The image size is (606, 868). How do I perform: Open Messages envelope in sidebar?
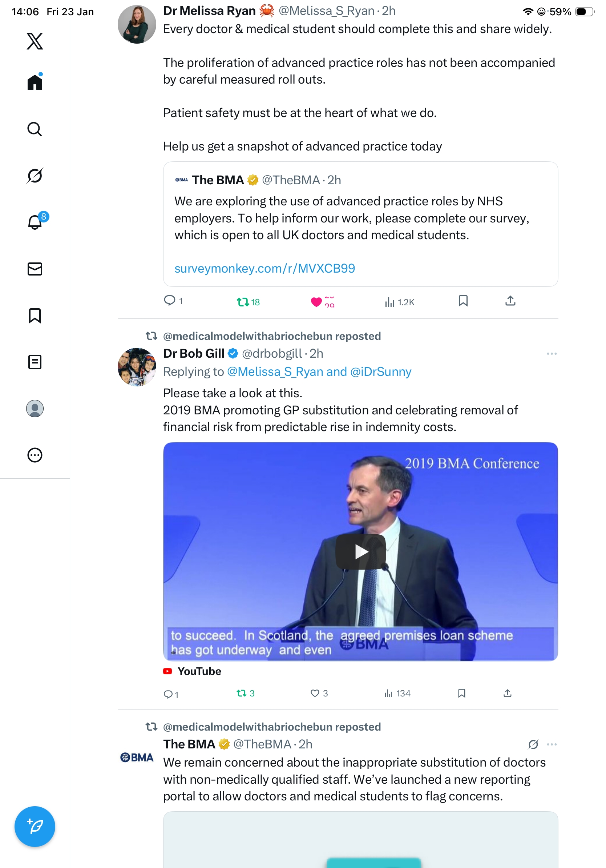coord(35,269)
